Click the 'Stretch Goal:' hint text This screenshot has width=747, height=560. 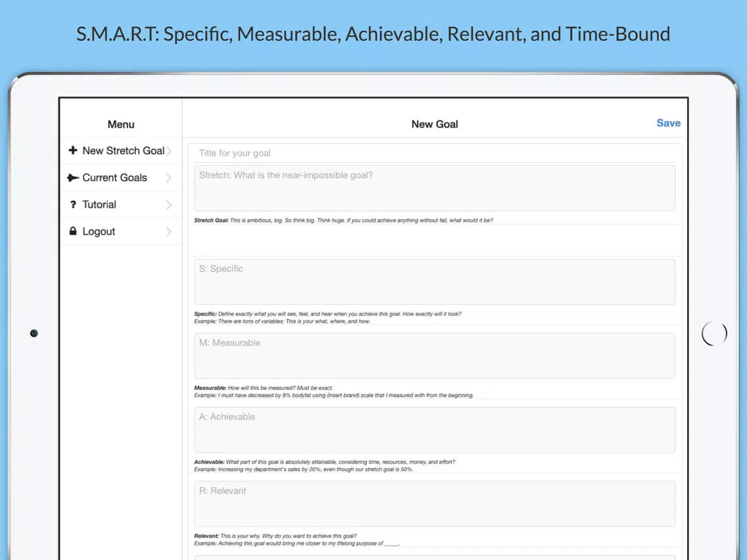[343, 220]
